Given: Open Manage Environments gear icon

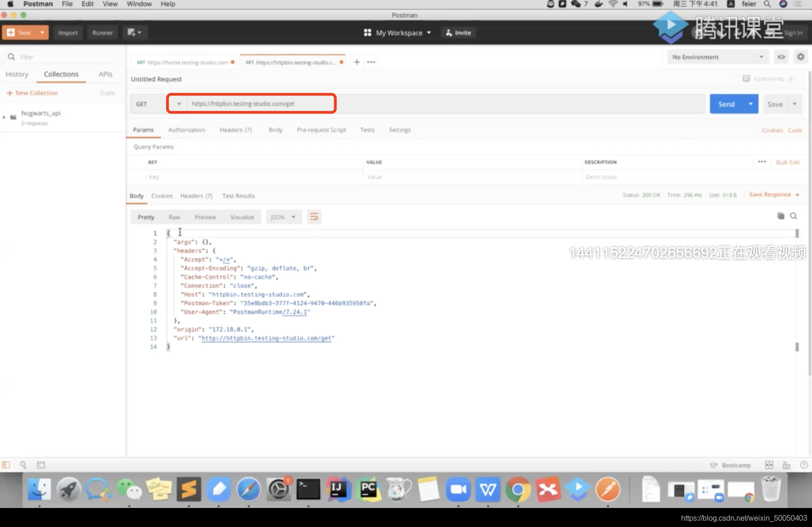Looking at the screenshot, I should tap(800, 57).
